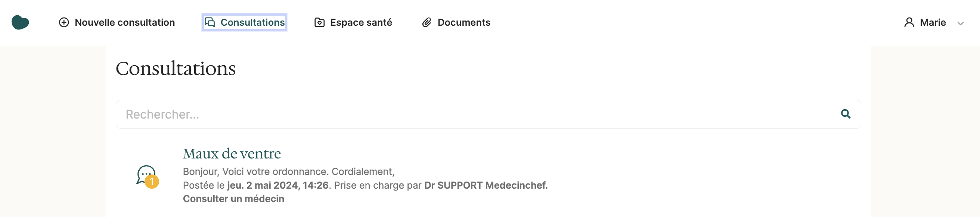
Task: Open the Maux de ventre consultation
Action: (232, 154)
